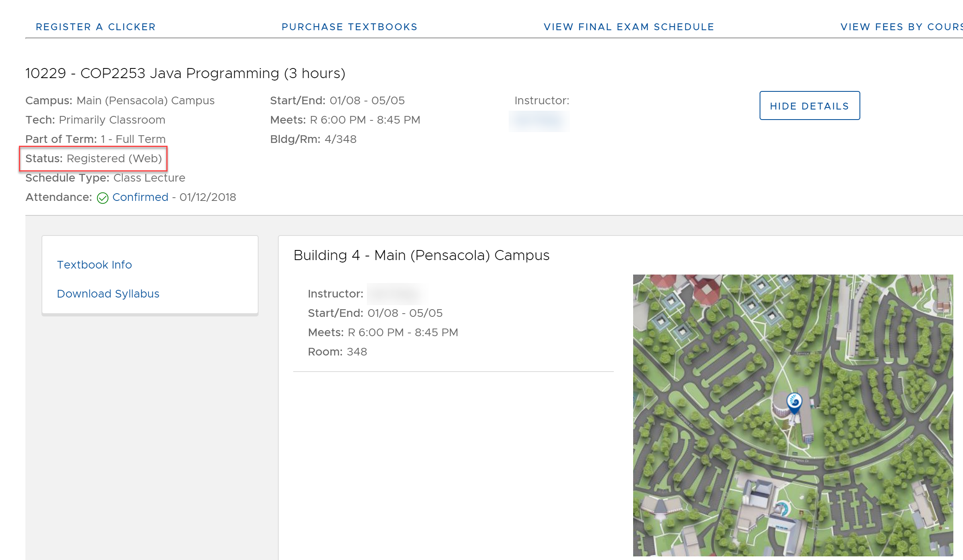
Task: Click the Status: Registered (Web) text
Action: click(93, 159)
